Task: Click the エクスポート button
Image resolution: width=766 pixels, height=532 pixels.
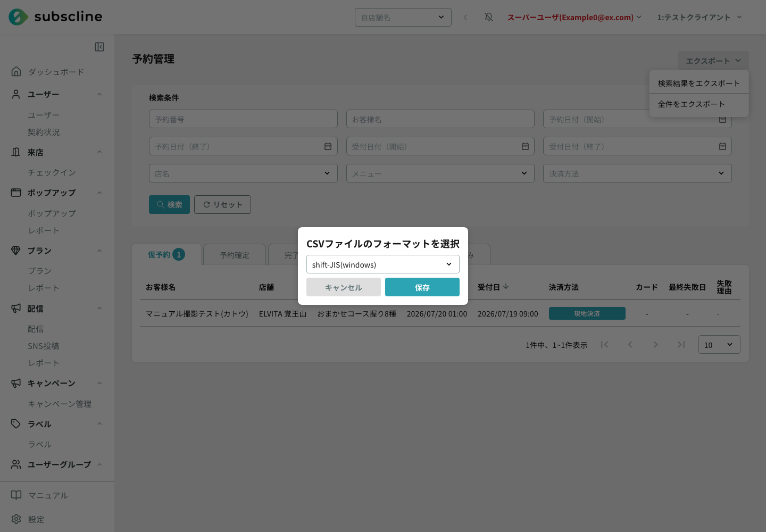Action: point(713,61)
